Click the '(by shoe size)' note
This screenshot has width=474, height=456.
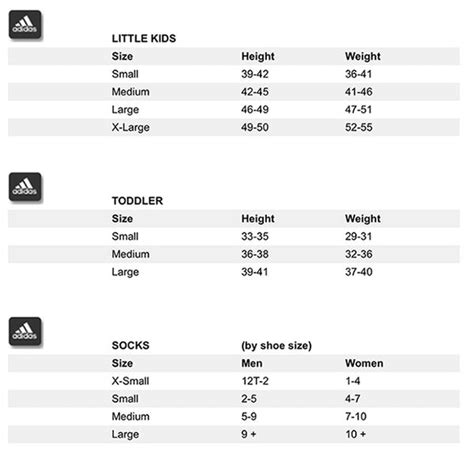(276, 346)
